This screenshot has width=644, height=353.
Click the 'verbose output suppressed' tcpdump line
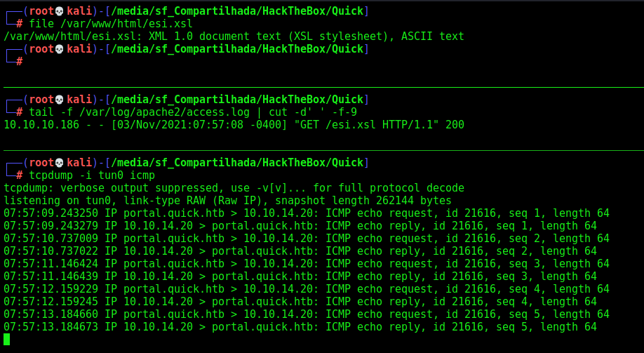coord(234,188)
